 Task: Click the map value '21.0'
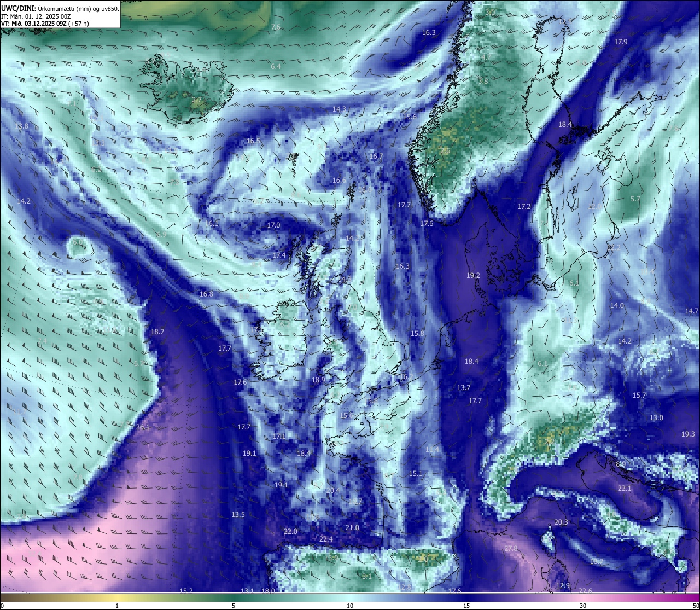click(x=352, y=527)
